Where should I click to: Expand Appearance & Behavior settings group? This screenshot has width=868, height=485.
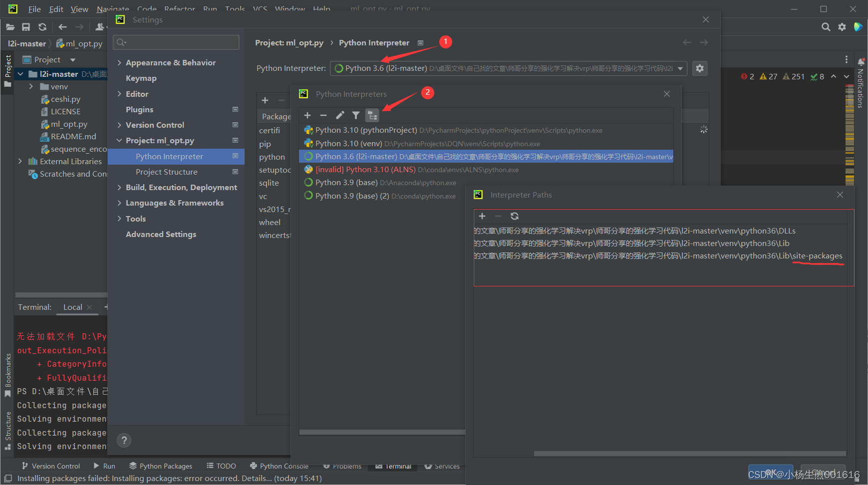[x=119, y=62]
